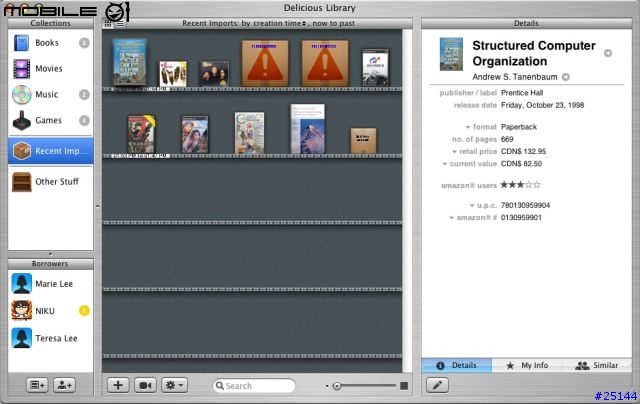This screenshot has width=640, height=404.
Task: Select the warning placeholder next to the dark album
Action: pyautogui.click(x=265, y=63)
